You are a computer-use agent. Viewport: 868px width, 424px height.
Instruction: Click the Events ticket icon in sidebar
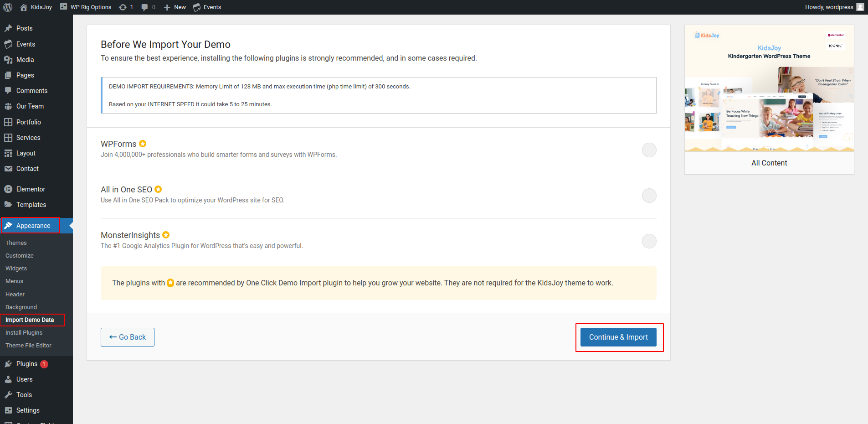click(x=8, y=44)
